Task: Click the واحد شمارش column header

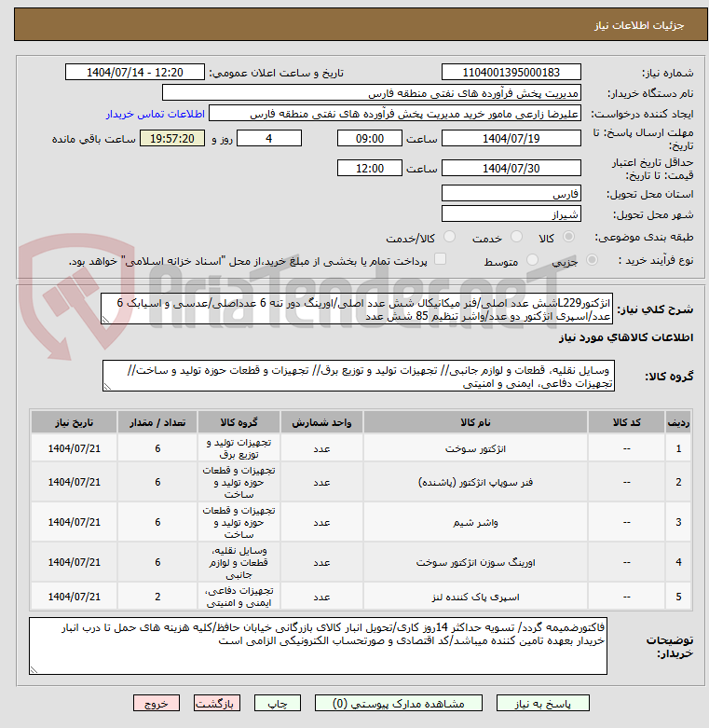Action: [321, 422]
